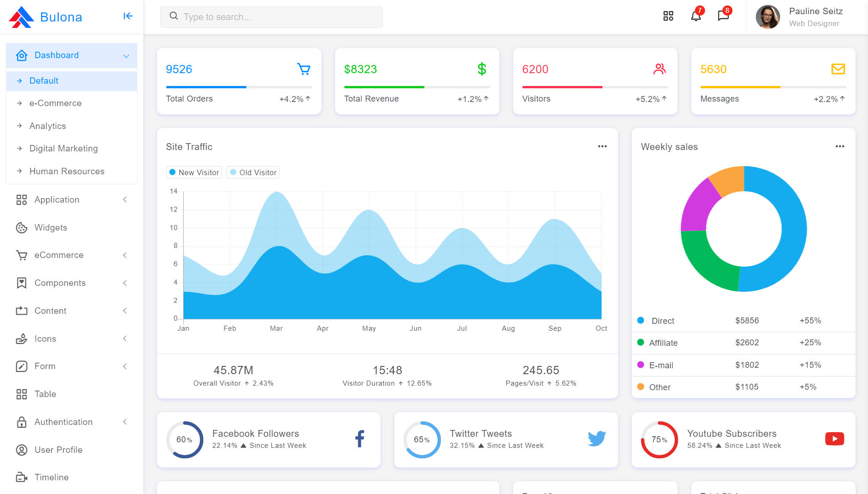Screen dimensions: 868x494
Task: Toggle the Old Visitor legend series
Action: pyautogui.click(x=253, y=172)
